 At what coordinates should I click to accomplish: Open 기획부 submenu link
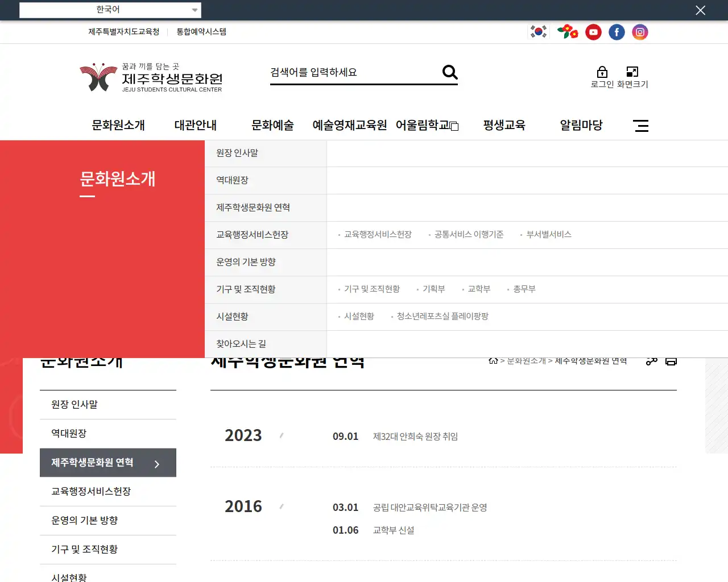434,289
